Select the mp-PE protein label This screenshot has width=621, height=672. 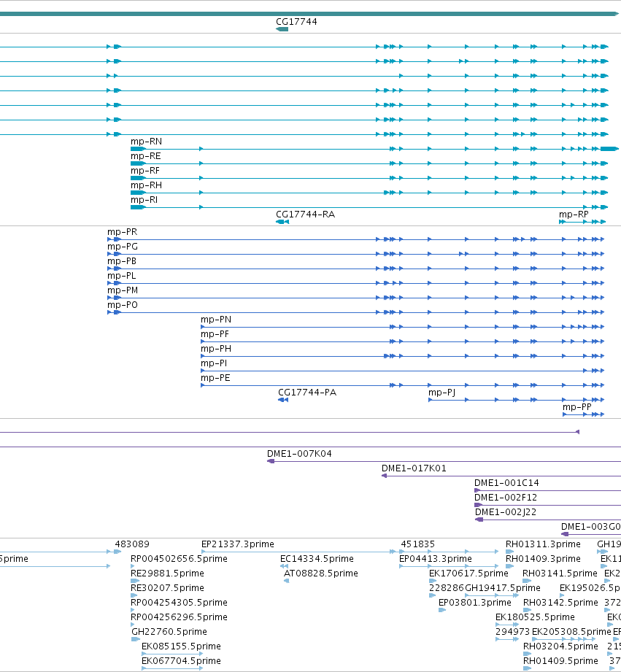point(215,377)
